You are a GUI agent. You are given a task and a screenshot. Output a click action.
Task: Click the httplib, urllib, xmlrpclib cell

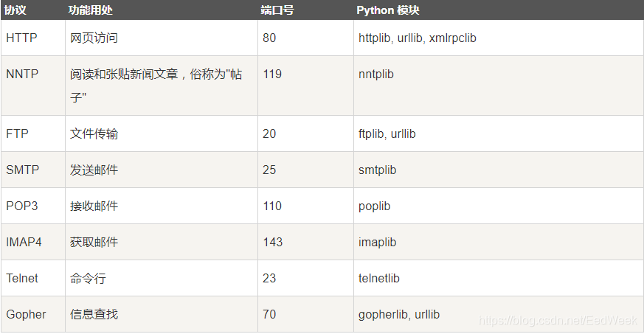click(x=499, y=38)
